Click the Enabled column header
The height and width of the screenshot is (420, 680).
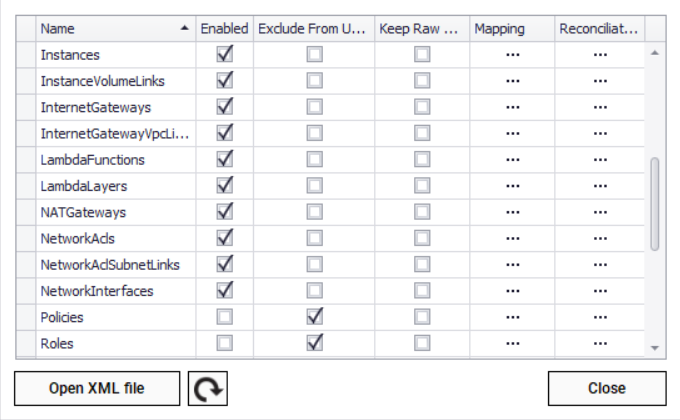point(224,29)
